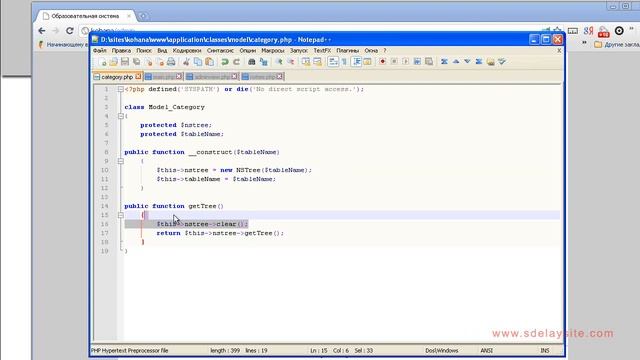
Task: Click the Copy toolbar icon
Action: coord(198,62)
